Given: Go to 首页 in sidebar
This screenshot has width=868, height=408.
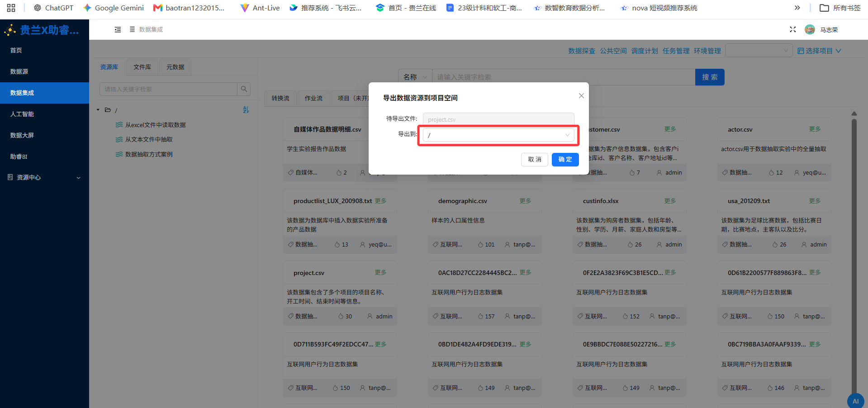Looking at the screenshot, I should (44, 50).
